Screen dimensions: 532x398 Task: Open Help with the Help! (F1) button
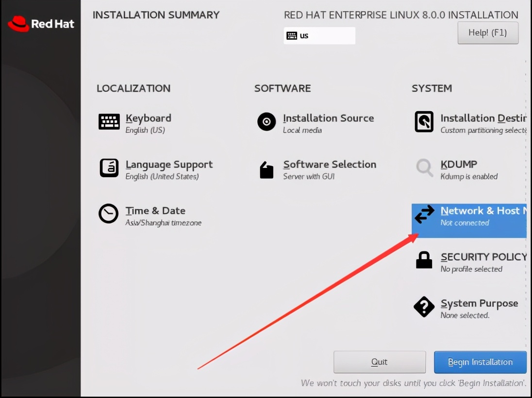click(x=488, y=33)
